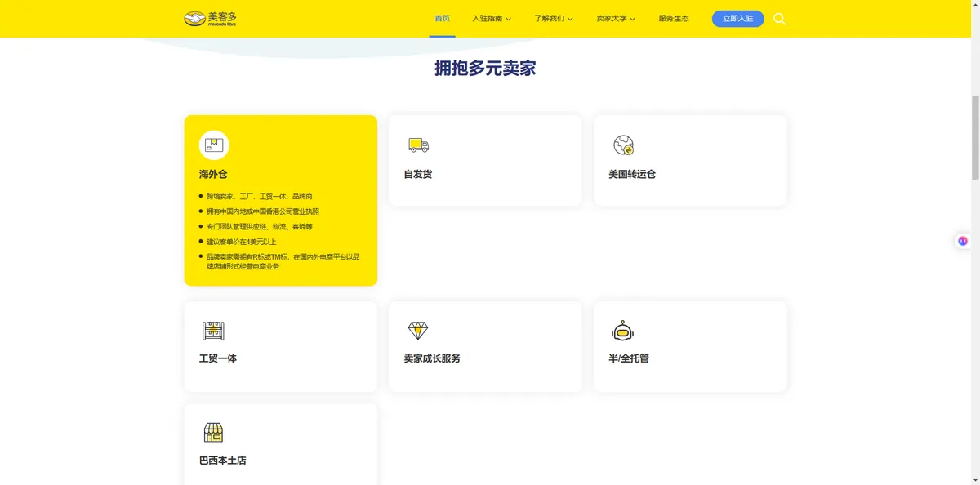Select the 自发货 card title
The width and height of the screenshot is (980, 485).
(418, 175)
